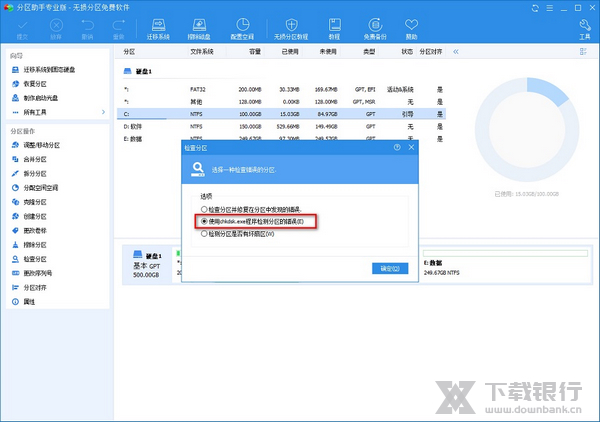The height and width of the screenshot is (422, 600).
Task: Select 检测分区是否有坏扇区 radio option
Action: click(x=204, y=233)
